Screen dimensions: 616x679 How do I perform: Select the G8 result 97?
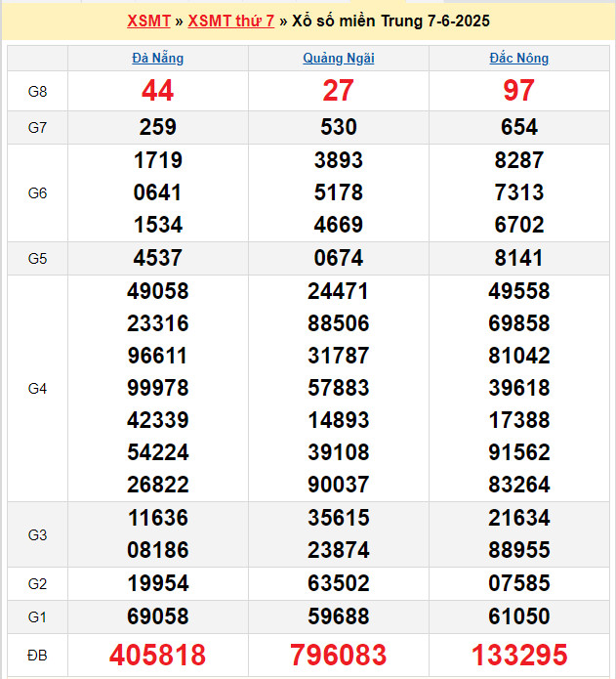point(519,91)
